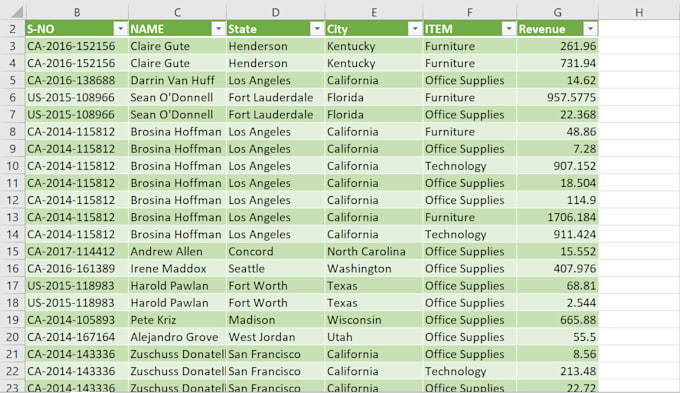Screen dimensions: 680x393
Task: Select the Pete Kriz name cell
Action: (x=177, y=320)
